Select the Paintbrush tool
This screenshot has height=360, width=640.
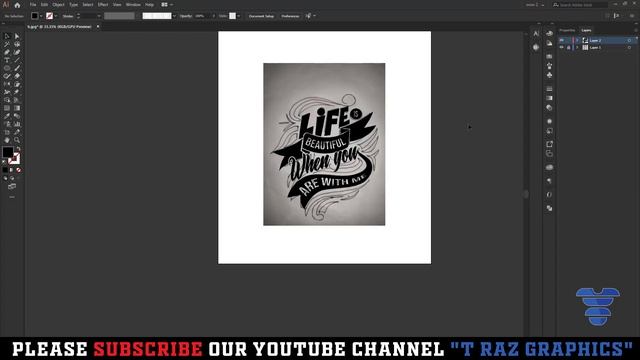point(17,68)
